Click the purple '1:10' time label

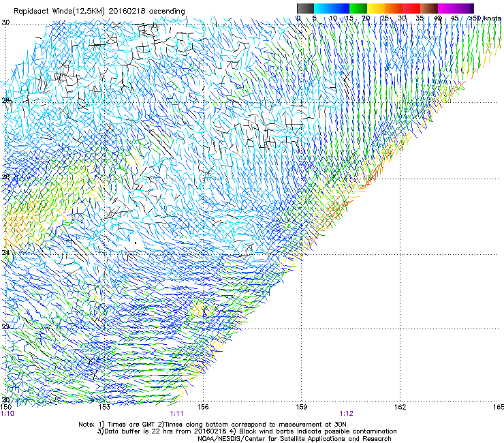point(7,414)
